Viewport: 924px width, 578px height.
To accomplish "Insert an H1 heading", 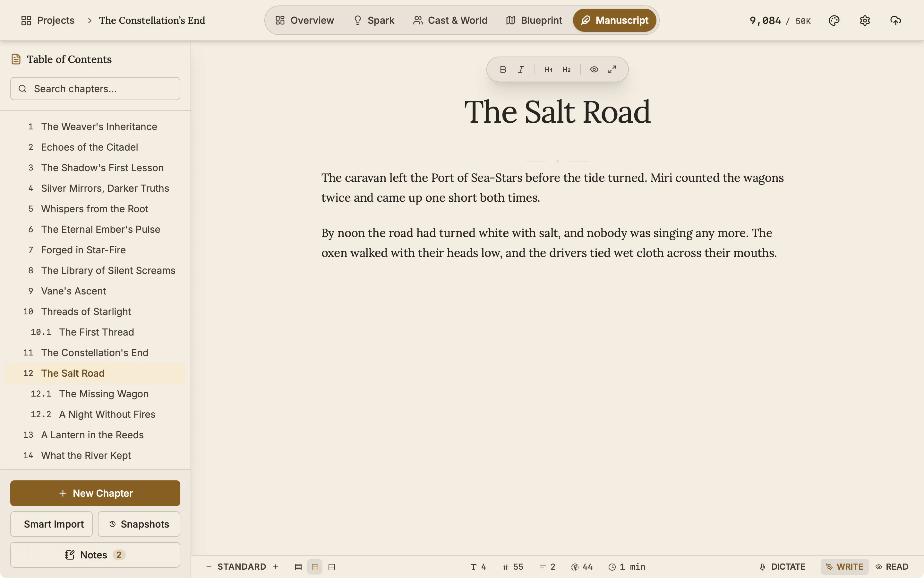I will pos(548,69).
